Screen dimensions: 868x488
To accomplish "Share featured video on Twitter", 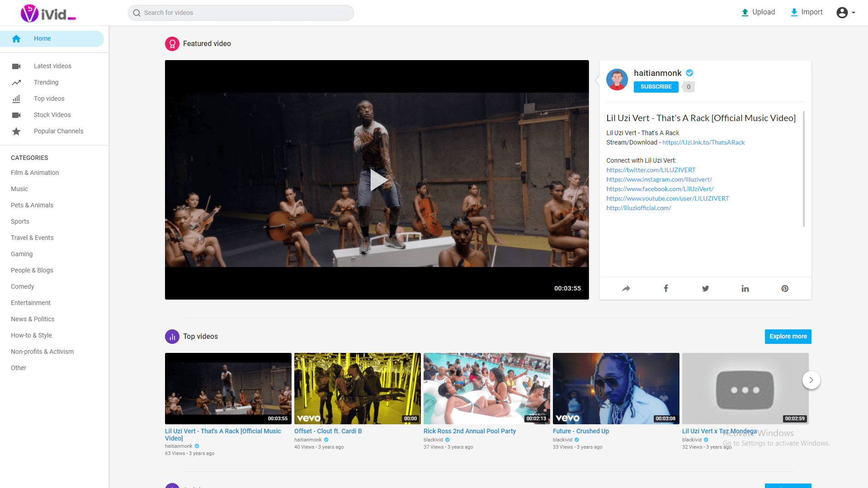I will coord(705,288).
